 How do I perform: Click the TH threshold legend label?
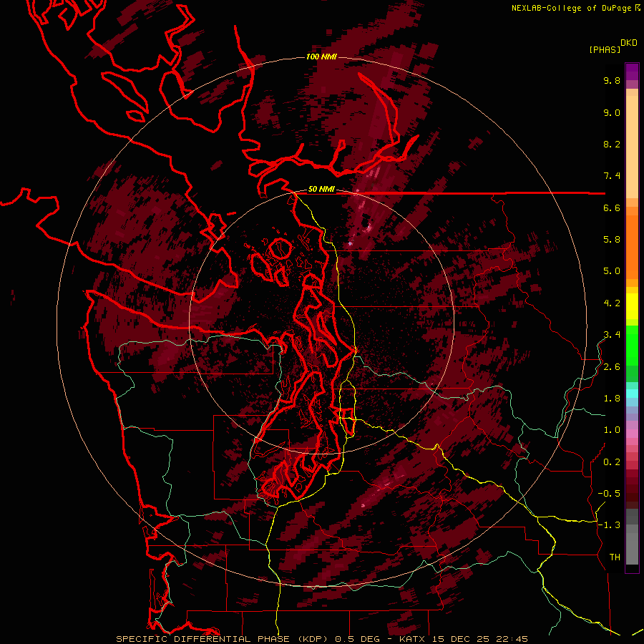(615, 557)
